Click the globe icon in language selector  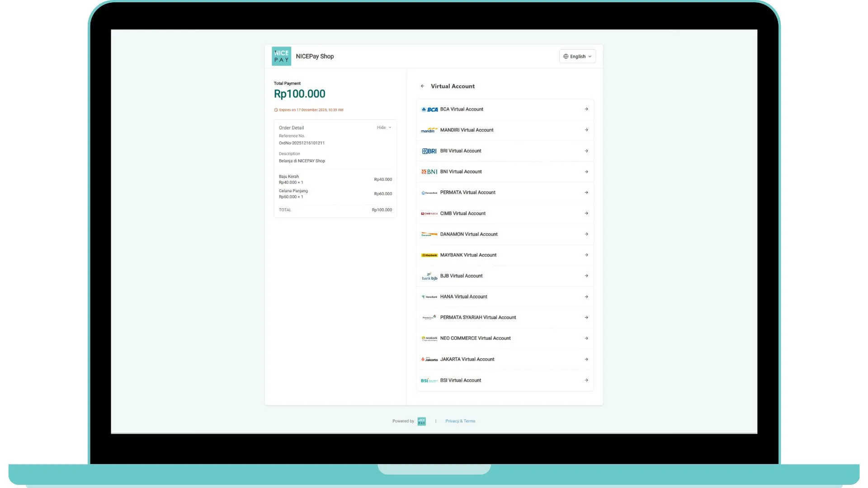(x=566, y=56)
